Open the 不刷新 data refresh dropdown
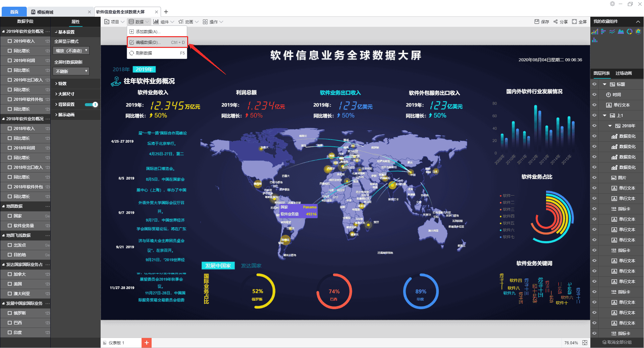 tap(71, 71)
